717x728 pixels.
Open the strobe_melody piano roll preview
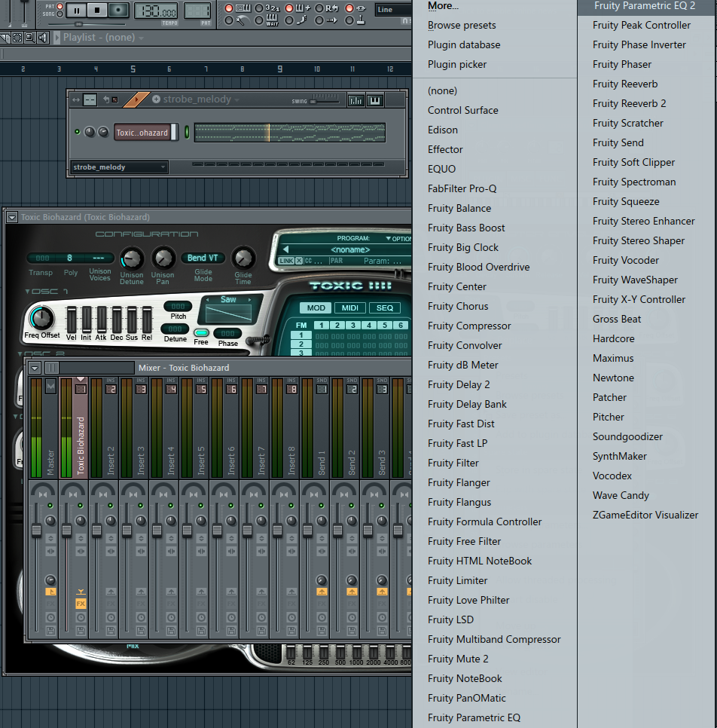[290, 133]
